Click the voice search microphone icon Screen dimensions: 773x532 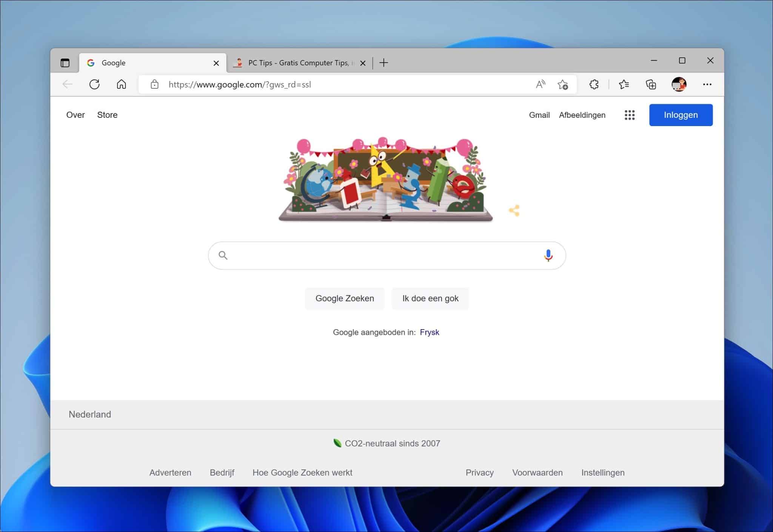pyautogui.click(x=548, y=255)
